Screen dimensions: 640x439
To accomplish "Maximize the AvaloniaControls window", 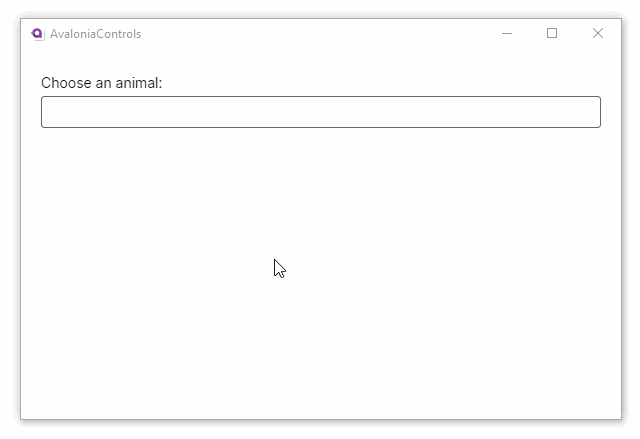I will (552, 33).
